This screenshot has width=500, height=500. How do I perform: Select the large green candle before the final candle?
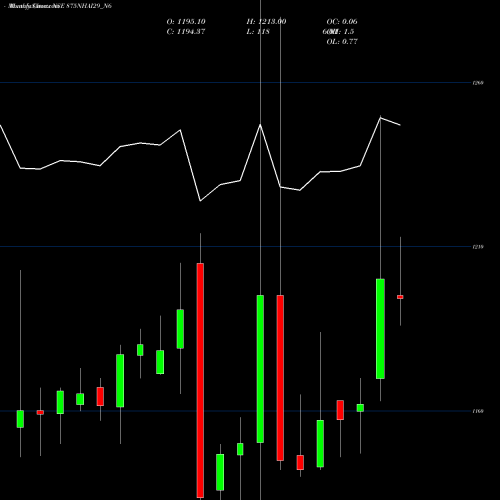(380, 329)
